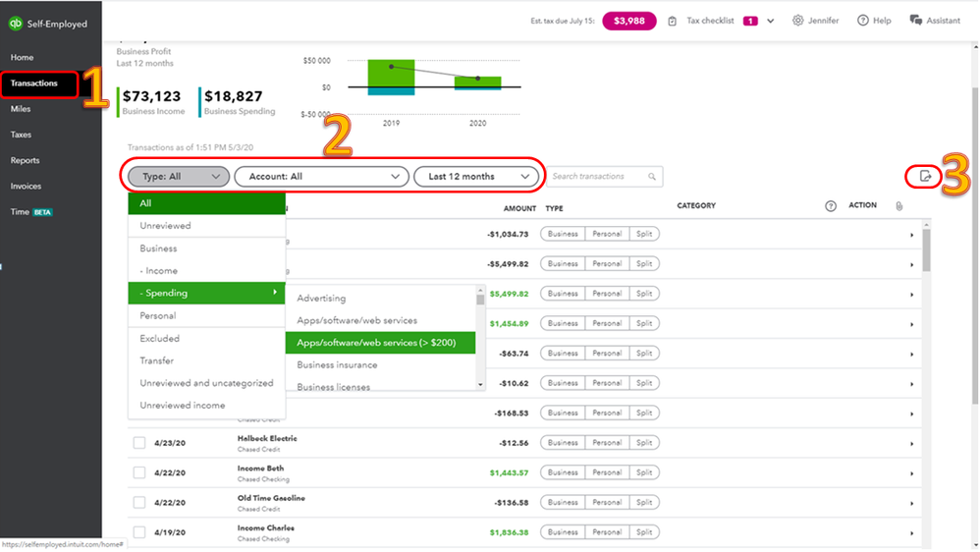Click the Help question mark icon
Screen dimensions: 980x552
point(863,21)
